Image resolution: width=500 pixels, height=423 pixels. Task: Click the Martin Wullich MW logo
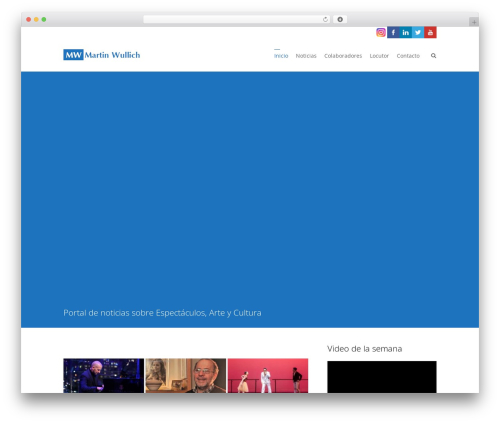tap(102, 55)
